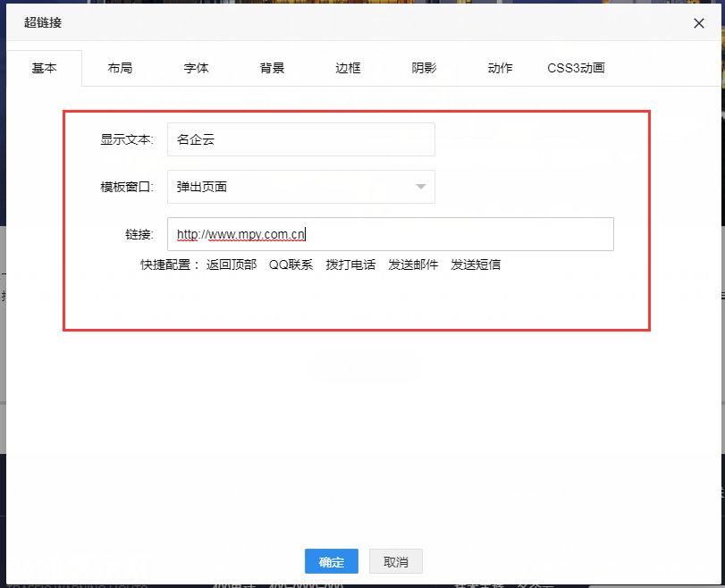Click the 显示文本 input field

tap(300, 139)
